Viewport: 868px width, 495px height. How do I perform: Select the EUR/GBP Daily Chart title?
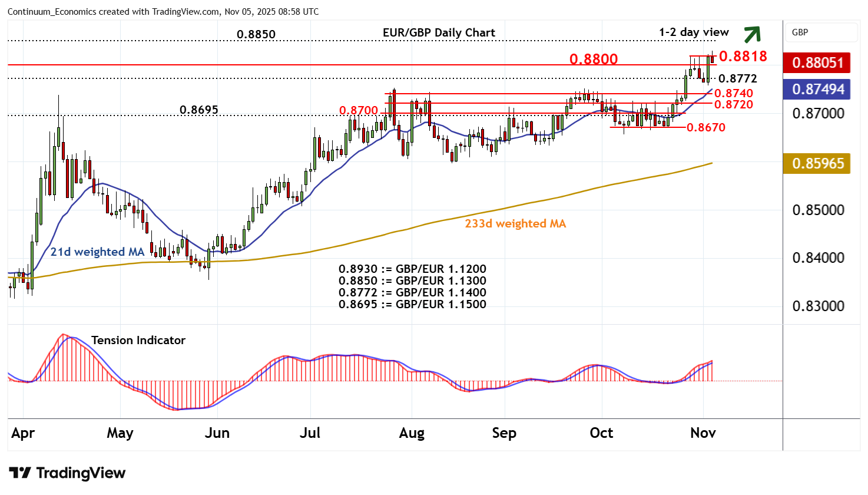coord(439,33)
